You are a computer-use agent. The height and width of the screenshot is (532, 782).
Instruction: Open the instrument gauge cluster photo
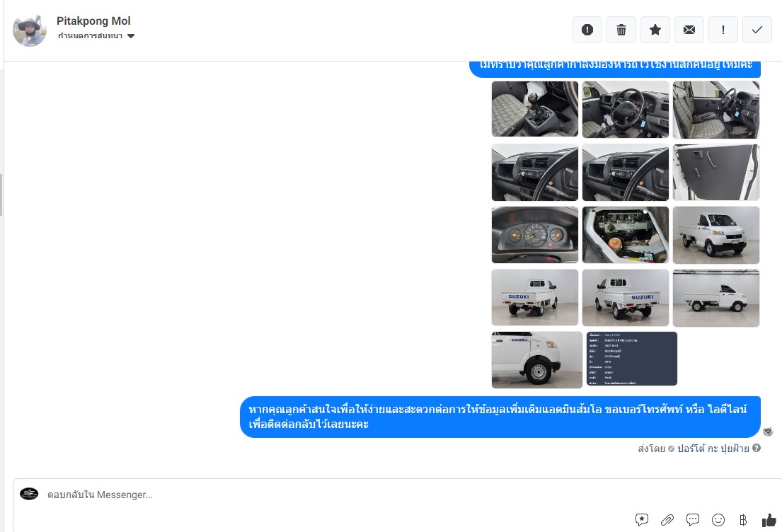click(x=534, y=235)
